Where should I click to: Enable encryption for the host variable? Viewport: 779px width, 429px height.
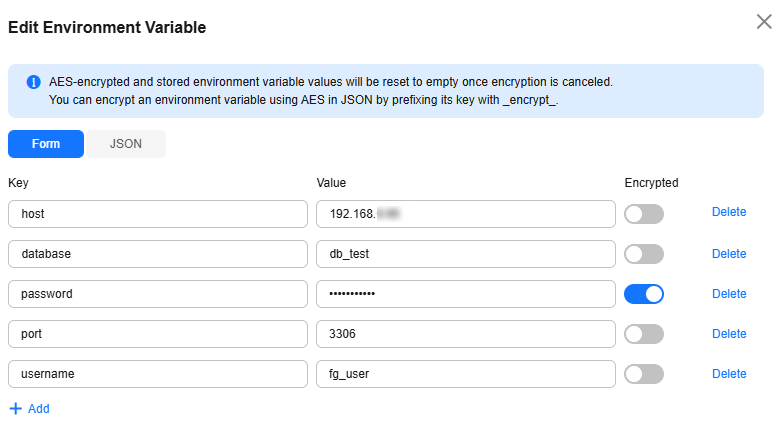click(x=644, y=214)
